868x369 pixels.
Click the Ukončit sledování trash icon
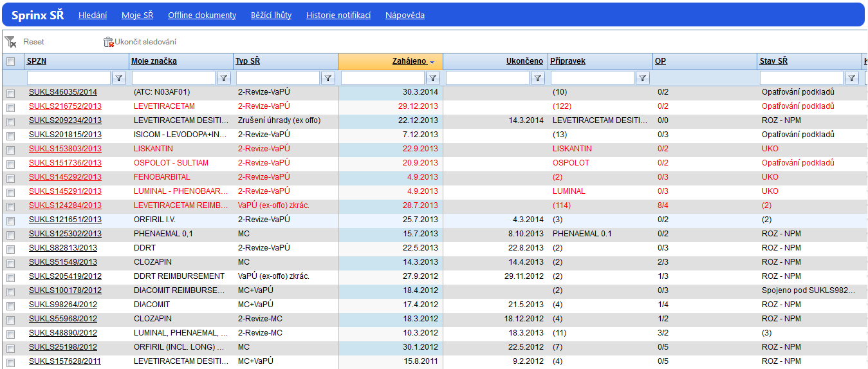pos(108,42)
